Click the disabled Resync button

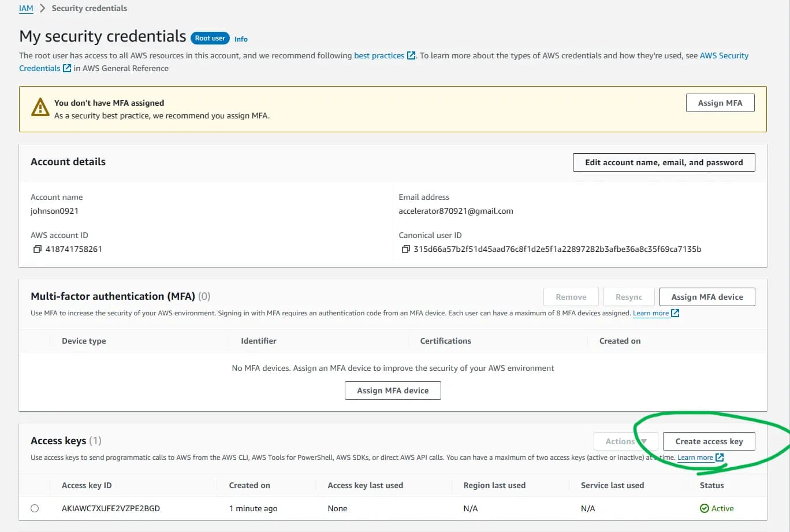point(629,296)
